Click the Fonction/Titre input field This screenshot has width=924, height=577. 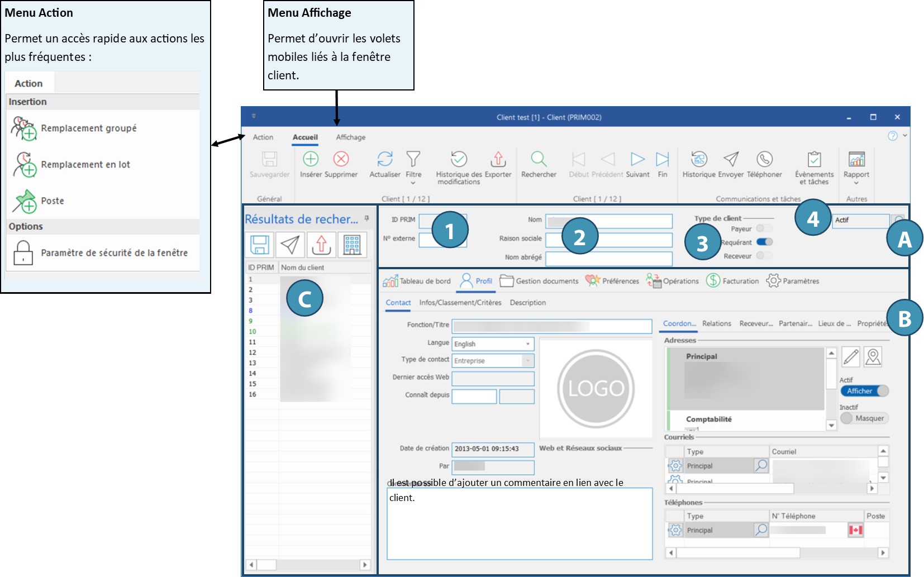point(551,326)
